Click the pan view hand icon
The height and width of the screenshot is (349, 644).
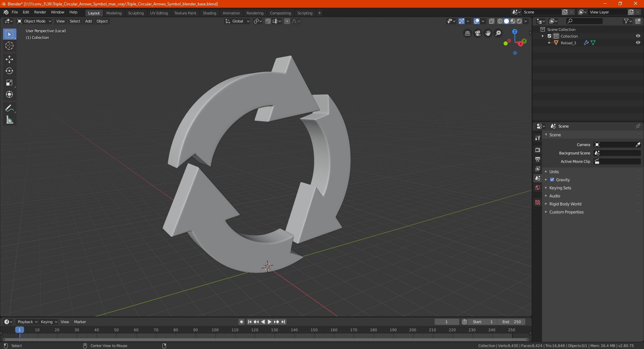click(488, 33)
